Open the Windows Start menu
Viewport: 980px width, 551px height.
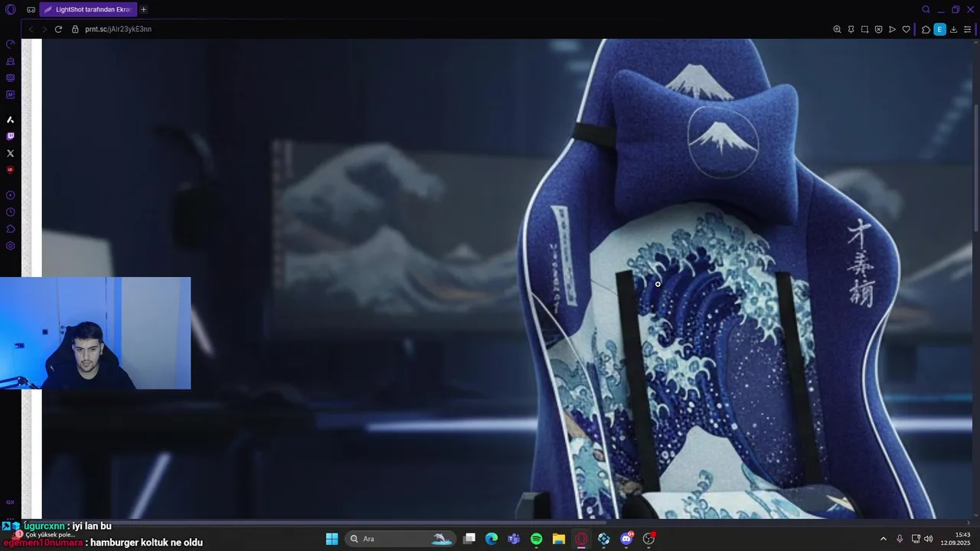[x=332, y=539]
